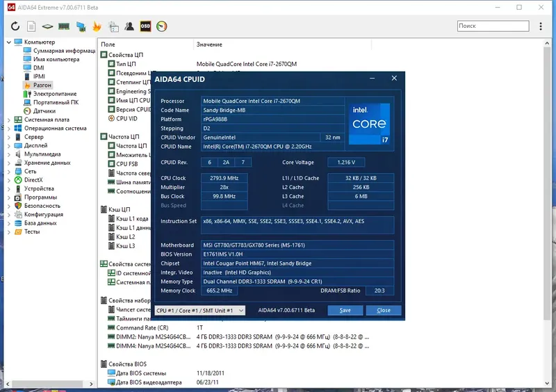The width and height of the screenshot is (556, 392).
Task: Open the three-dot main menu
Action: (x=541, y=26)
